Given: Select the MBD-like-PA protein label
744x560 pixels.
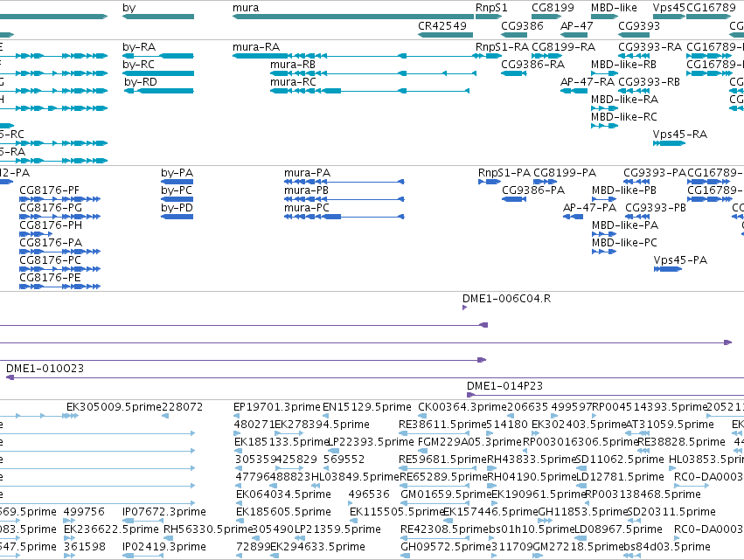Looking at the screenshot, I should click(x=625, y=225).
